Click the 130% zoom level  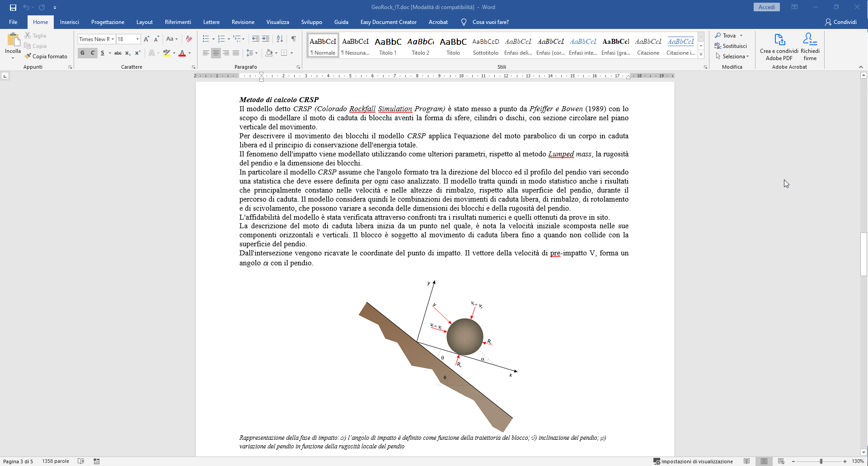coord(858,461)
